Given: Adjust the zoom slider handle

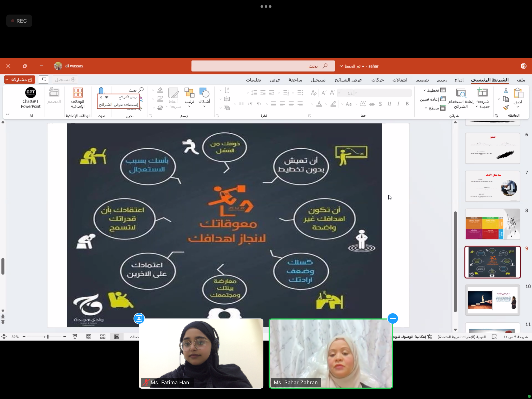Looking at the screenshot, I should [48, 337].
